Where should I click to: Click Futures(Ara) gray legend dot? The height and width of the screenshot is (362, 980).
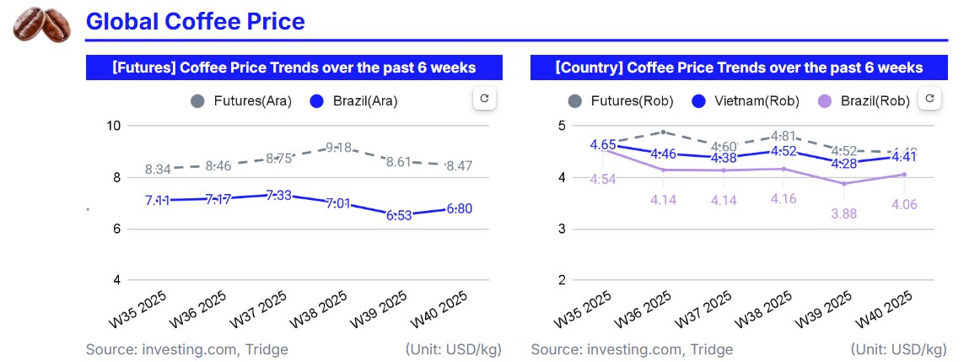click(x=198, y=101)
